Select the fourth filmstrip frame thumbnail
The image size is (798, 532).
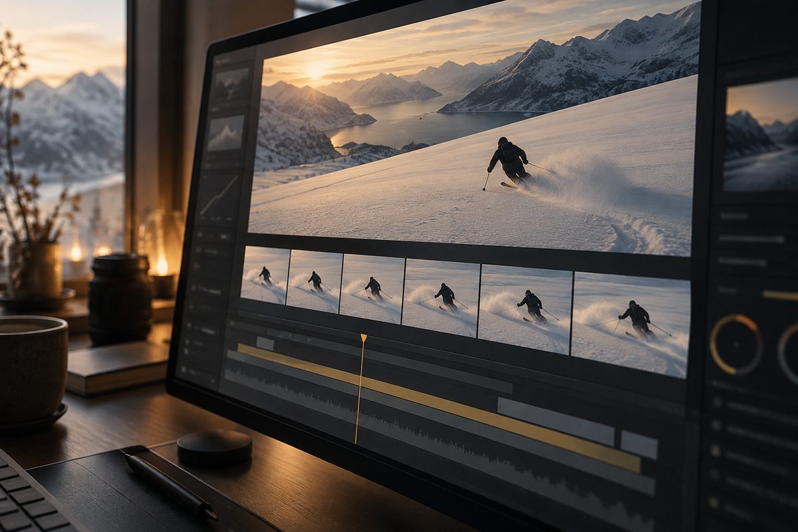coord(442,297)
